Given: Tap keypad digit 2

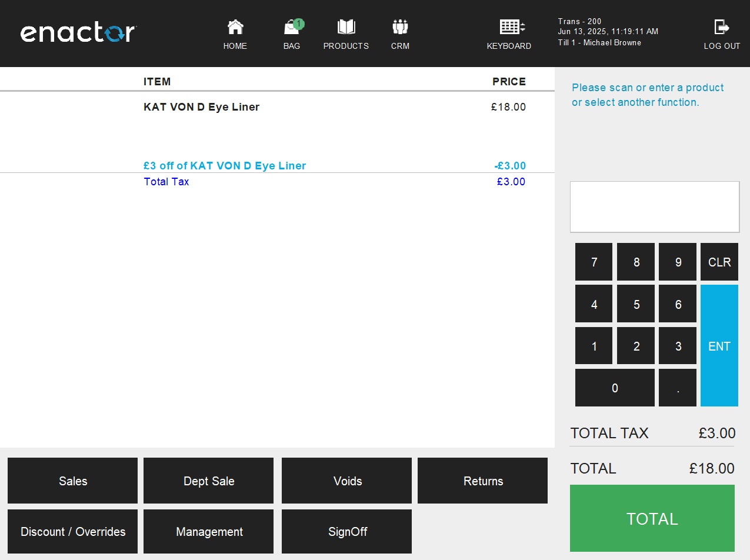Looking at the screenshot, I should 636,346.
